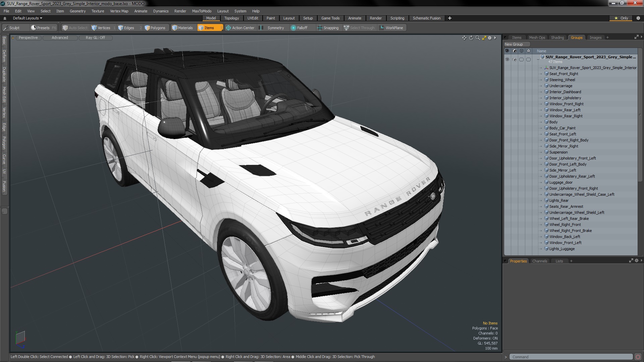Open Action Center options
Viewport: 644px width, 362px height.
(240, 28)
